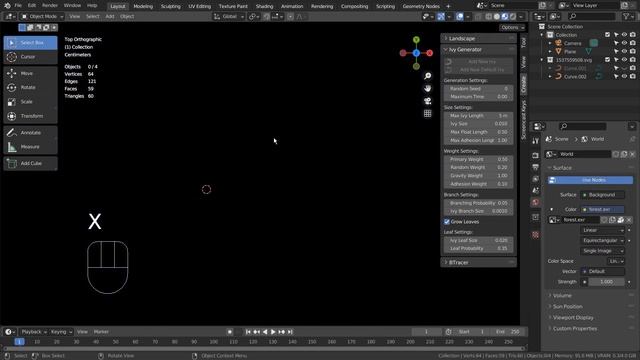Select the Transform tool

coord(31,116)
